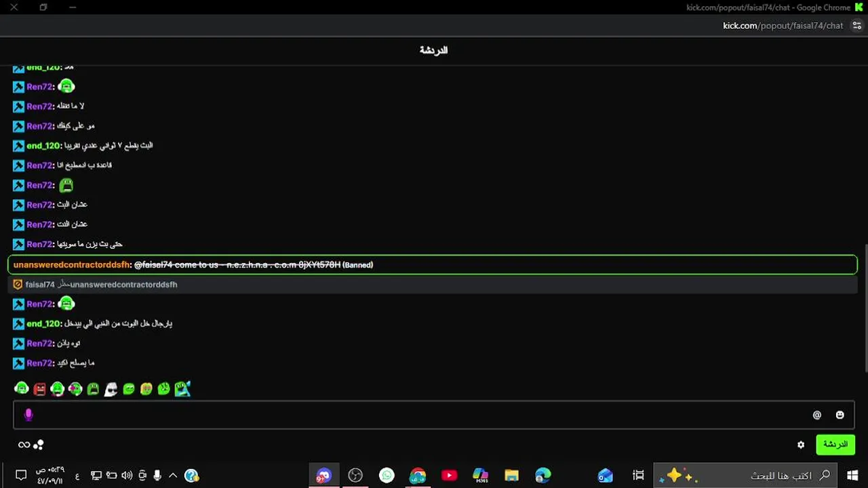
Task: Open Outlook mail from the taskbar
Action: pyautogui.click(x=605, y=475)
